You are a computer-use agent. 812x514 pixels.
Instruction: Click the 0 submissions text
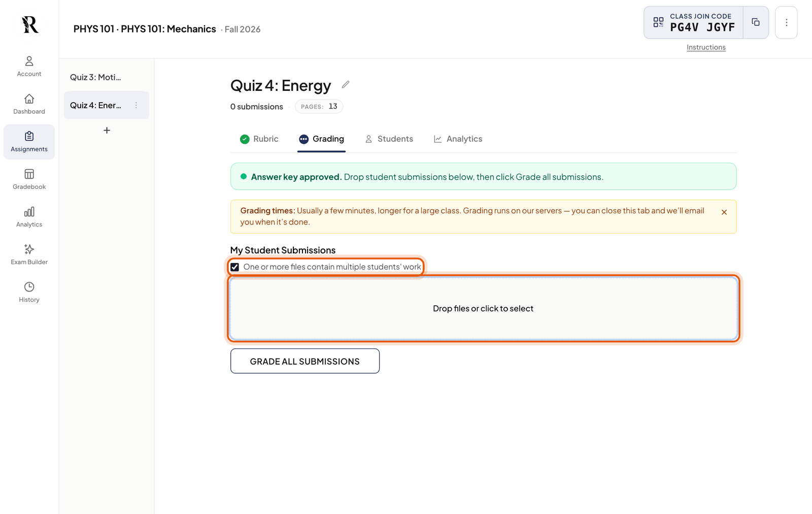(x=257, y=107)
